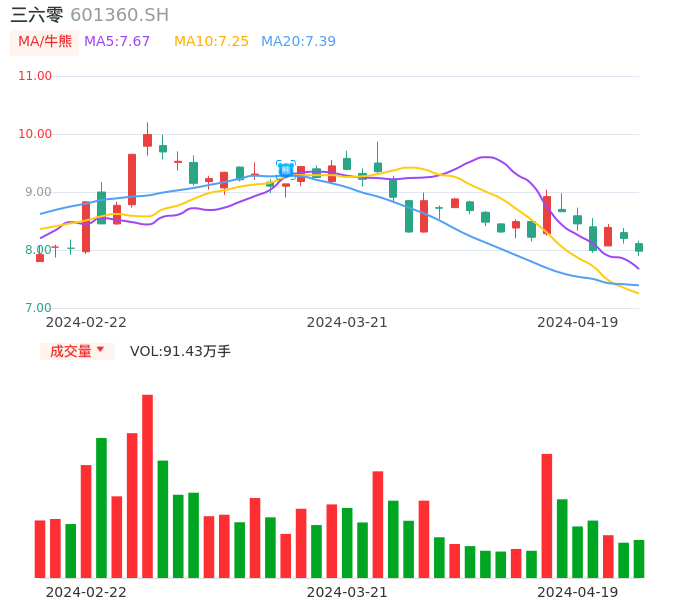Select the 2024-03-21 date label on price chart
Viewport: 686px width, 606px height.
point(347,322)
